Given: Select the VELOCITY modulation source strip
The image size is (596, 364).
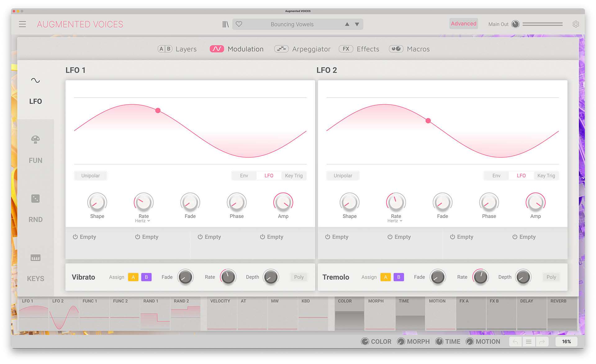Looking at the screenshot, I should [x=222, y=313].
